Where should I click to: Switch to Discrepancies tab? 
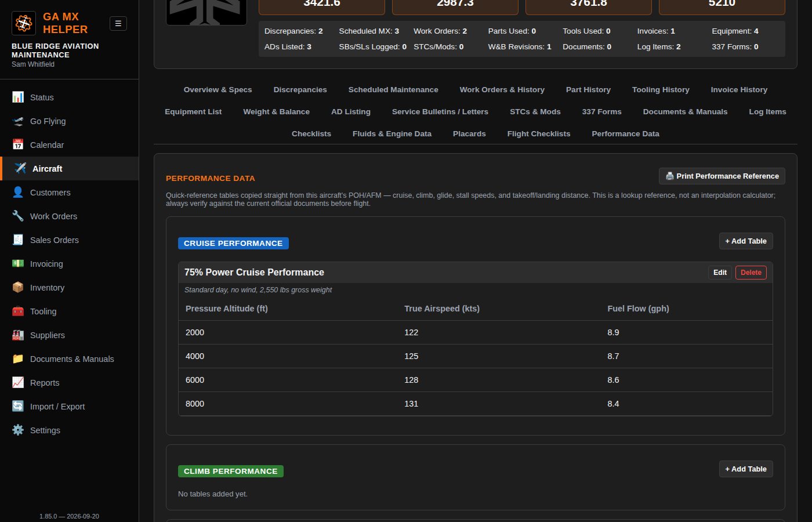[x=300, y=89]
